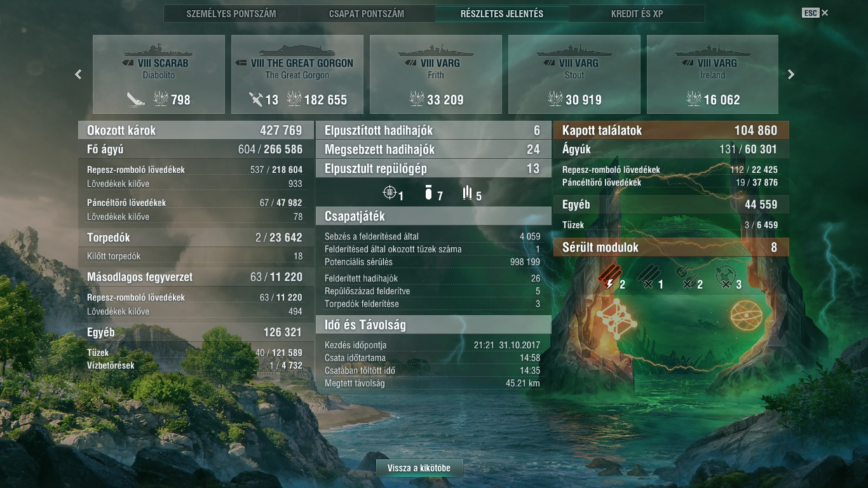Screen dimensions: 868x488
Task: Click the plane kills icon on Gorgon card
Action: [255, 99]
